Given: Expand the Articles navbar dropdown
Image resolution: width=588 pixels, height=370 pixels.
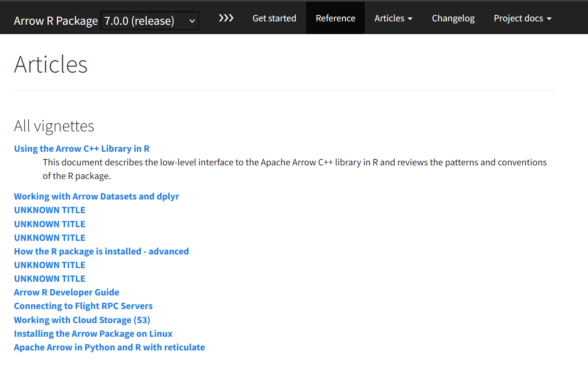Looking at the screenshot, I should (393, 18).
